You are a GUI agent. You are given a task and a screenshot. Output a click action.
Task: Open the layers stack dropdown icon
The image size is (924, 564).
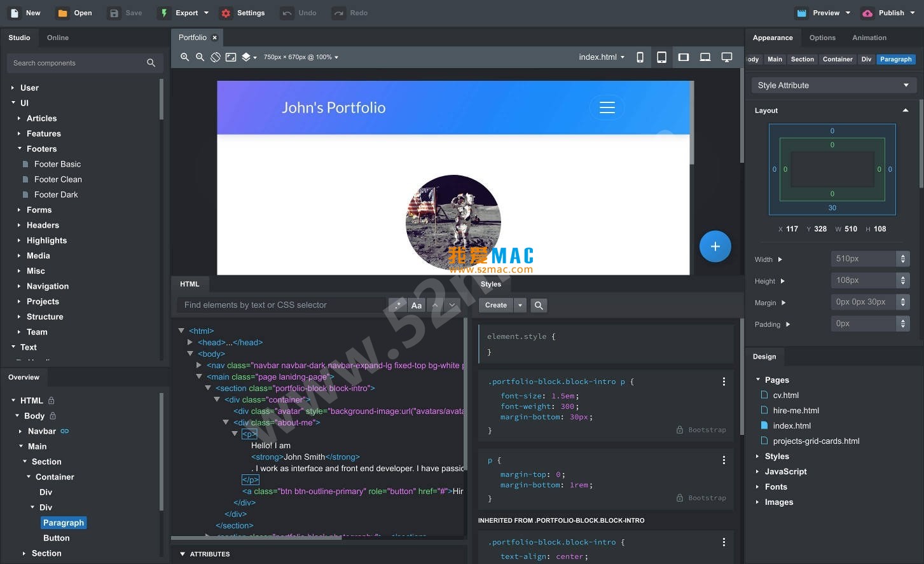click(249, 57)
